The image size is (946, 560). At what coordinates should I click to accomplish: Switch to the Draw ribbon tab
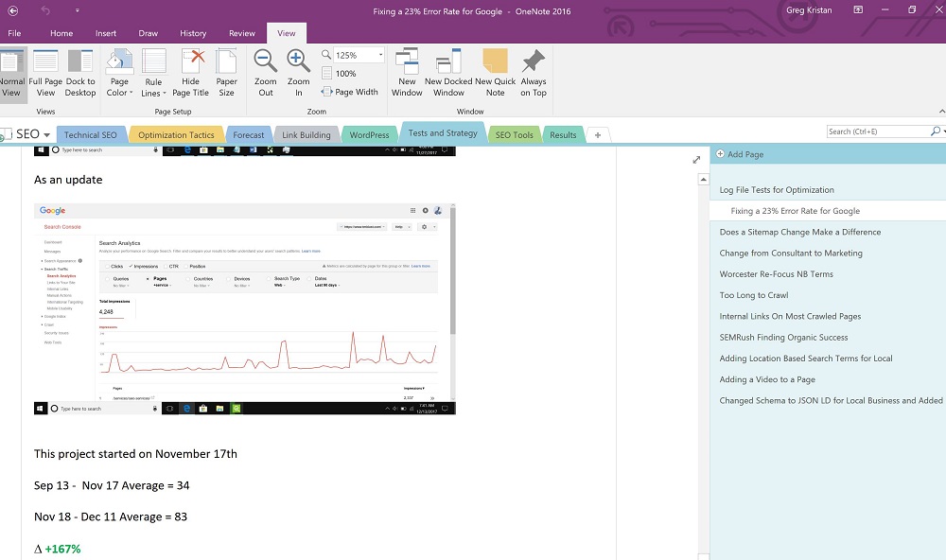(x=148, y=33)
